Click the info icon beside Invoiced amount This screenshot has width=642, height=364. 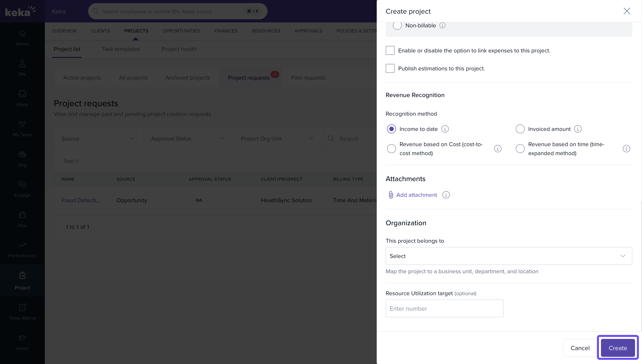pos(578,129)
